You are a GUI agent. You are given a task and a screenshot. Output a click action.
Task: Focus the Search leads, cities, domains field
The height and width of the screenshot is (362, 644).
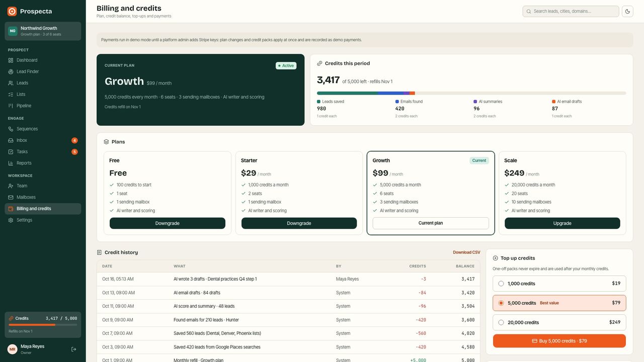pos(571,11)
